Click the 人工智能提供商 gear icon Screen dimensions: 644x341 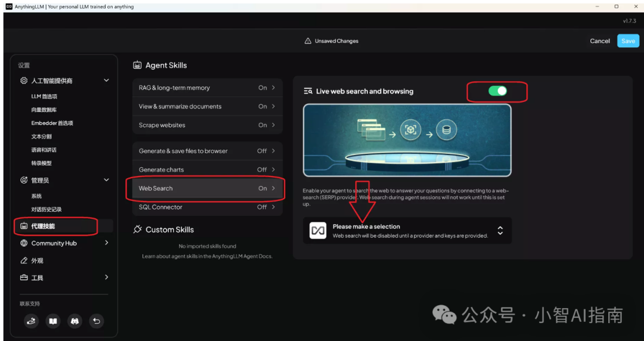coord(24,80)
